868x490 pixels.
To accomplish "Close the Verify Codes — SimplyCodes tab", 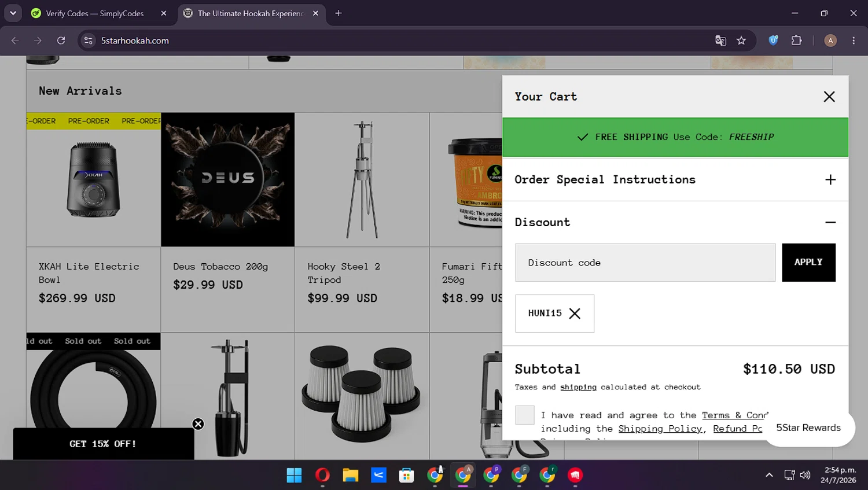I will click(164, 13).
